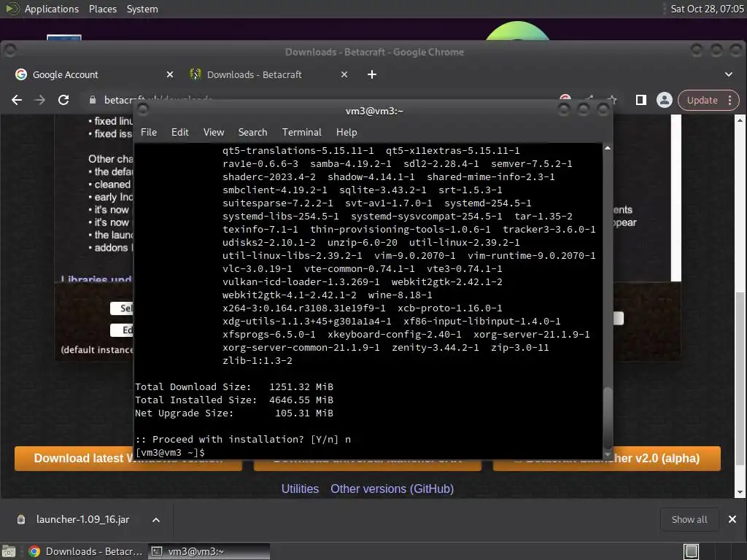The width and height of the screenshot is (747, 560).
Task: Expand options for launcher-1.09_16.jar download
Action: tap(156, 520)
